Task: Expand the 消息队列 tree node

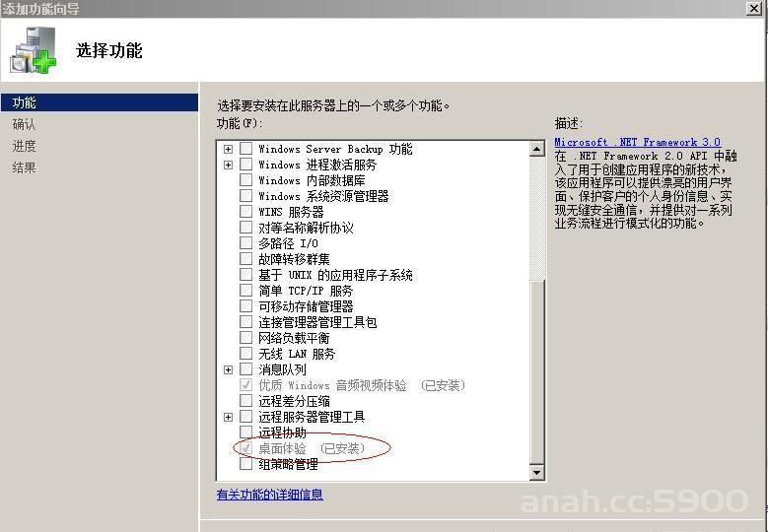Action: 228,370
